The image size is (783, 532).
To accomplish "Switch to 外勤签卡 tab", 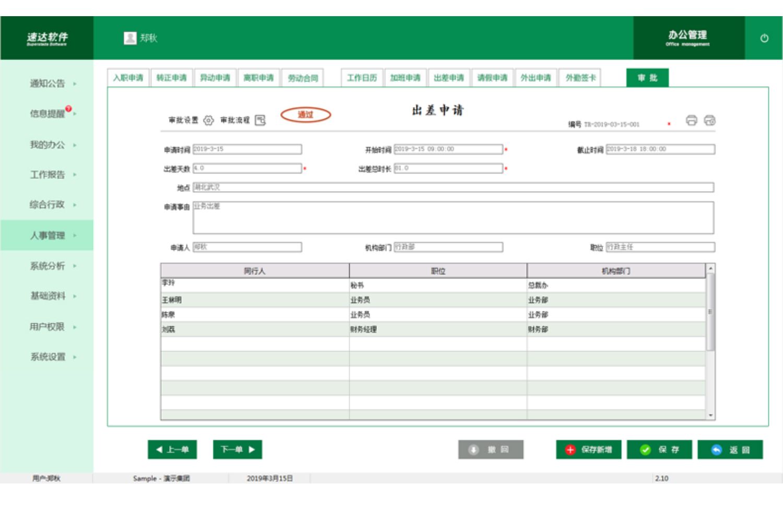I will tap(580, 78).
